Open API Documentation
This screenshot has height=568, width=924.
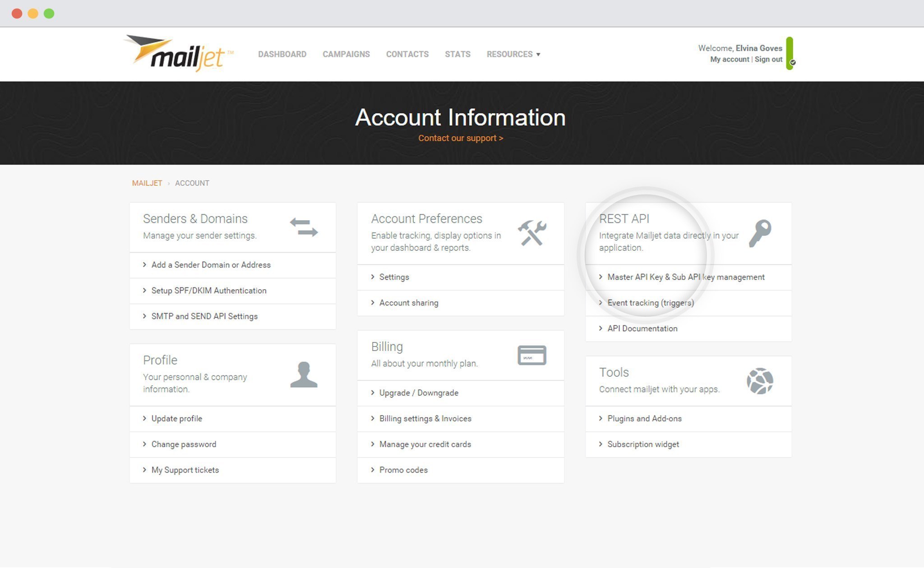(x=688, y=328)
